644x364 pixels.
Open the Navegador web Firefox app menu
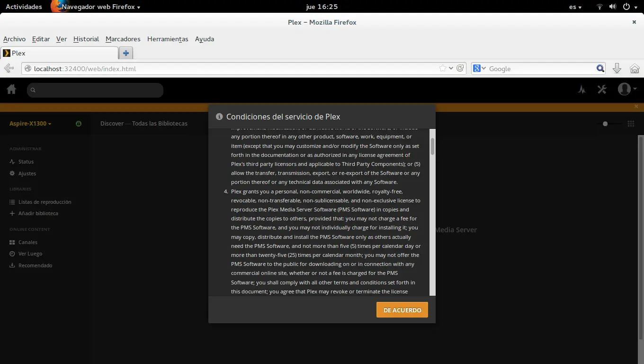pyautogui.click(x=97, y=7)
